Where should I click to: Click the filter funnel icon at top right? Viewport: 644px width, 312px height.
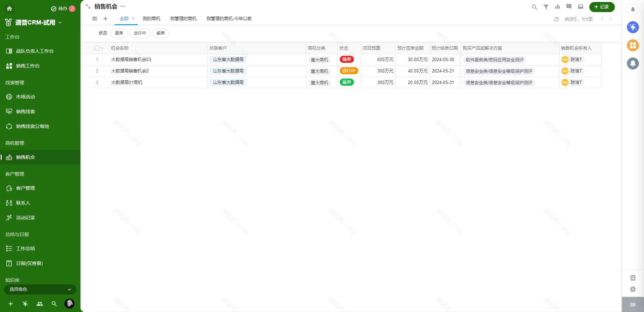(546, 7)
